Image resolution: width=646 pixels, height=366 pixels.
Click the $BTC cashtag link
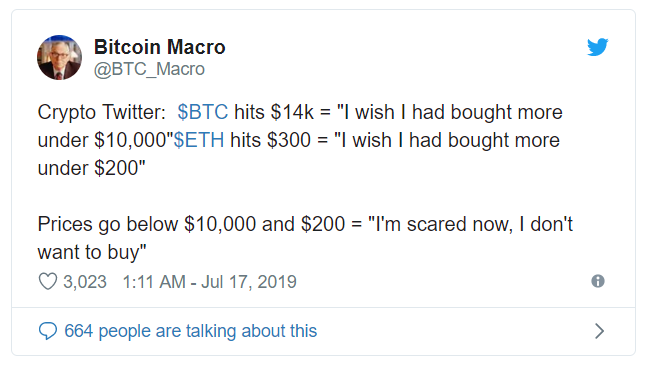(x=203, y=112)
